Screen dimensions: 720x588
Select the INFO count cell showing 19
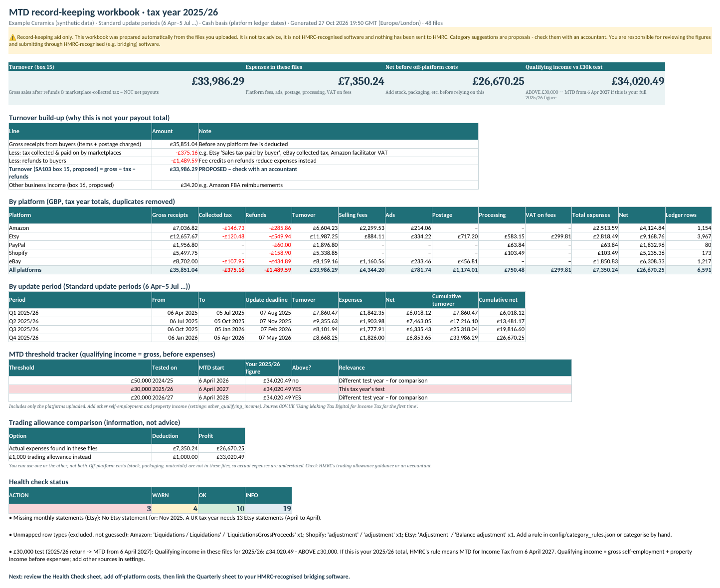(268, 509)
